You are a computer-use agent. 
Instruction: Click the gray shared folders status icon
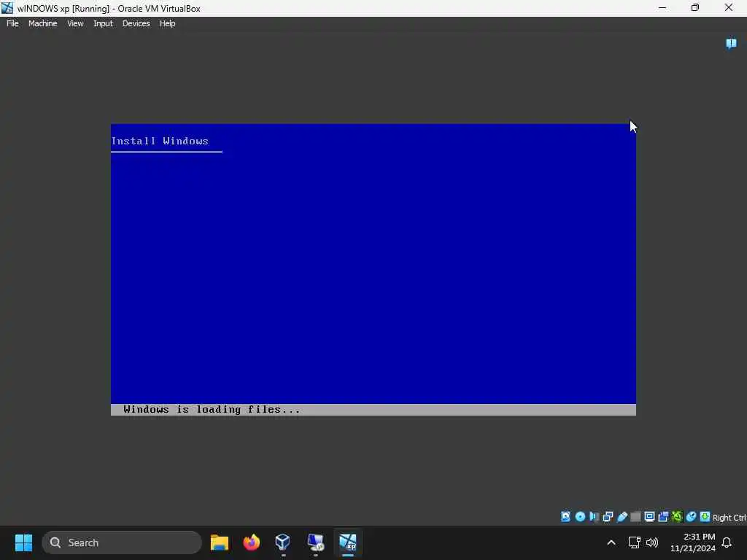click(635, 517)
